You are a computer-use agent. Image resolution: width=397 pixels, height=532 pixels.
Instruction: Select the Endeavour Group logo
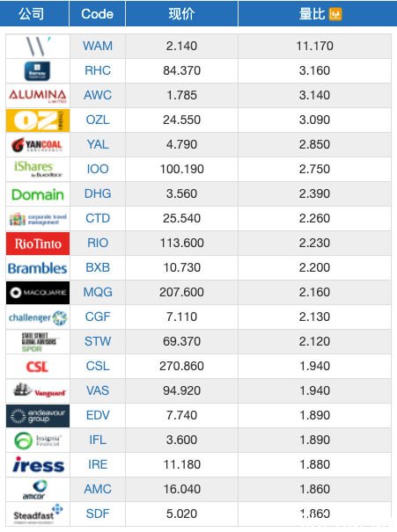(x=38, y=416)
